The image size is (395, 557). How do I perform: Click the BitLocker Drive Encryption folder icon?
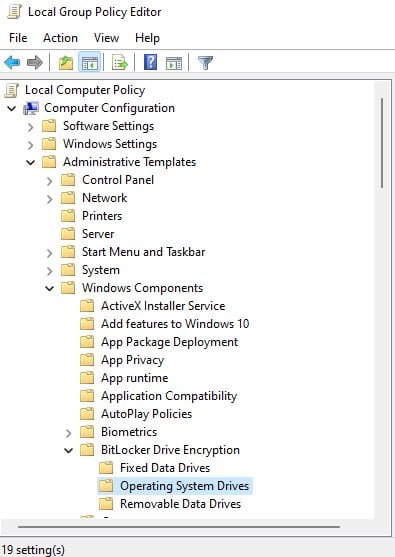click(87, 450)
